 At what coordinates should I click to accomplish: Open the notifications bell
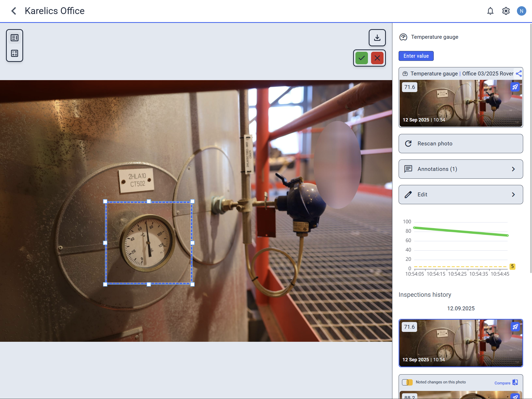[x=490, y=11]
